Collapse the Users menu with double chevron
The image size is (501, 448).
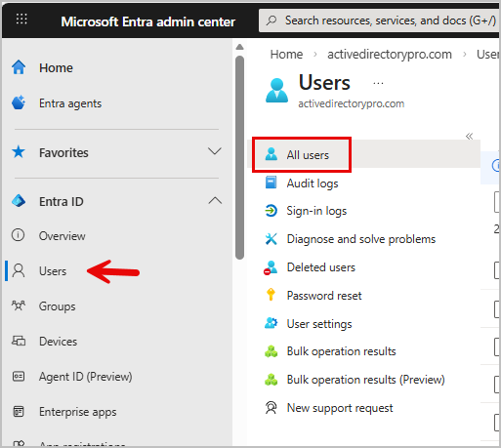[469, 137]
